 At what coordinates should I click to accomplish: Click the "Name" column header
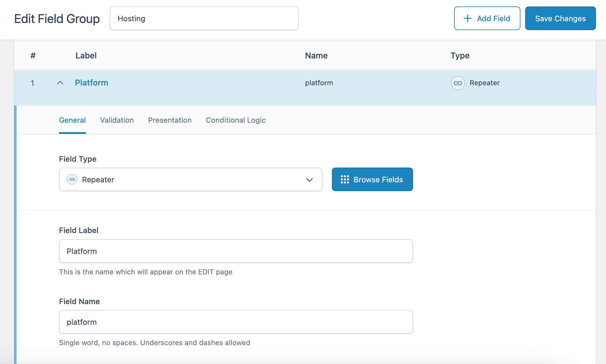coord(316,55)
